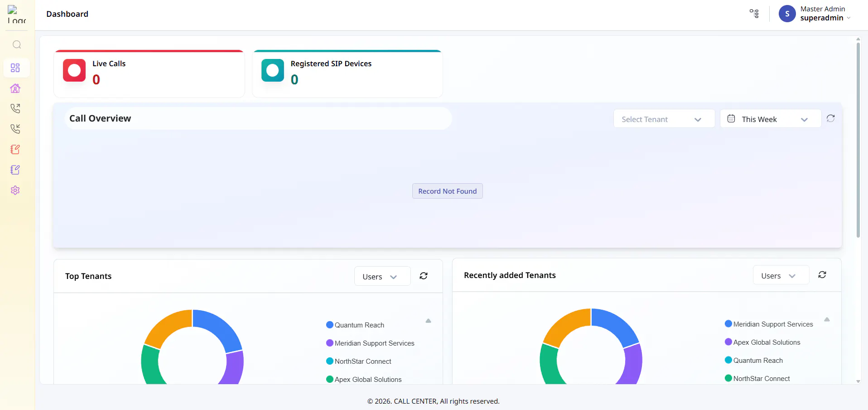Viewport: 868px width, 410px height.
Task: Toggle Quantum Reach legend in Top Tenants
Action: 355,325
